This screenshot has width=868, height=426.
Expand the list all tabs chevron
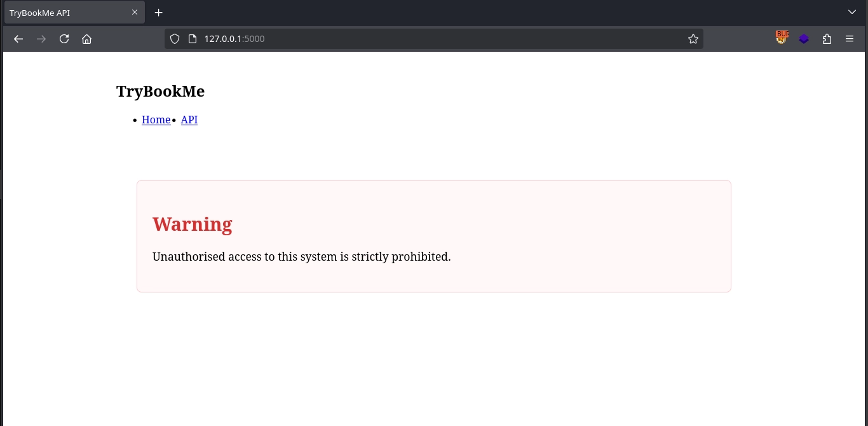pyautogui.click(x=852, y=12)
